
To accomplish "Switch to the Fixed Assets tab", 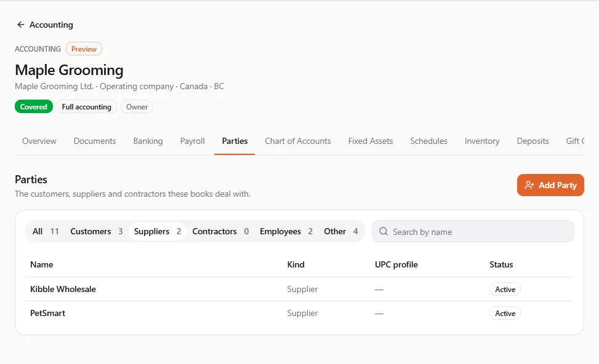I will 371,141.
